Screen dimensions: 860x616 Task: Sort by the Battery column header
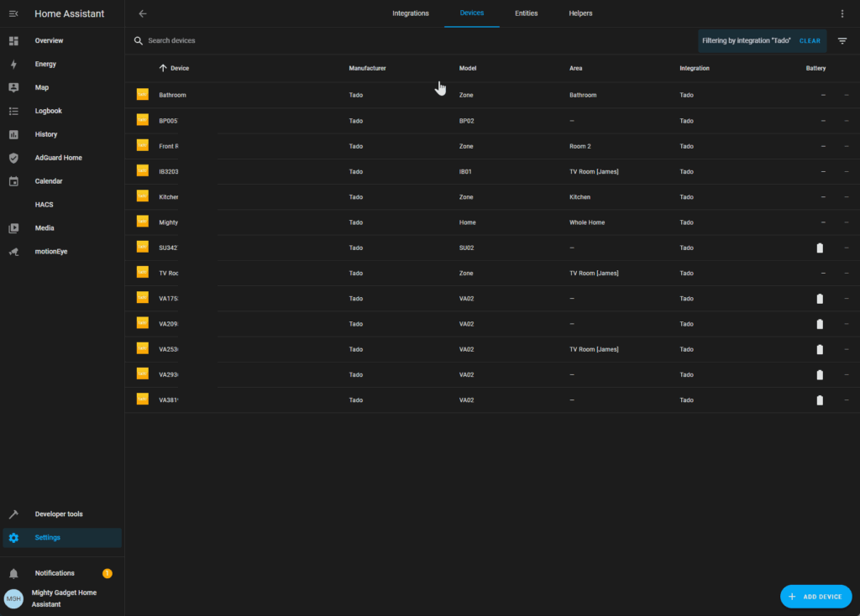pyautogui.click(x=815, y=68)
